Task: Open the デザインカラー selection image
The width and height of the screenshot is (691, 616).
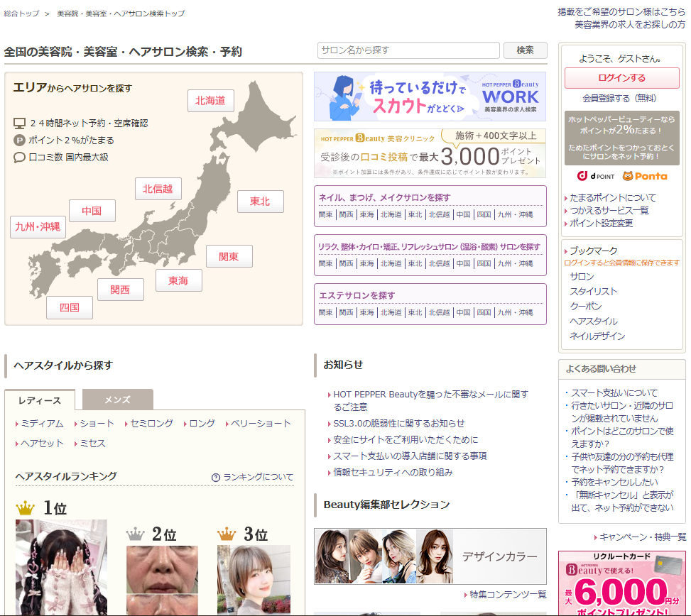Action: [x=430, y=556]
